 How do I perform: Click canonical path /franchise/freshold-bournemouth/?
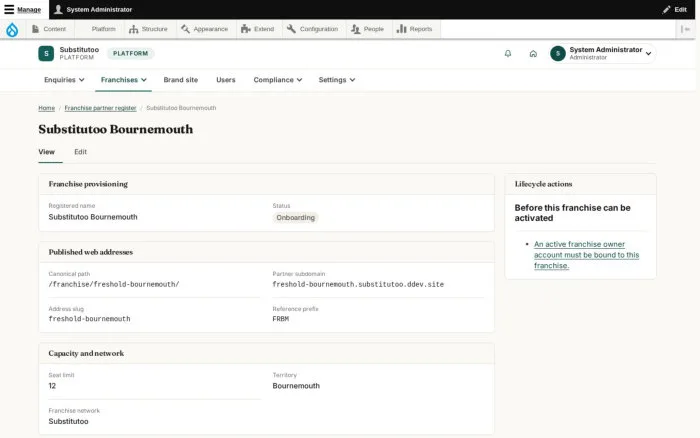pos(114,284)
